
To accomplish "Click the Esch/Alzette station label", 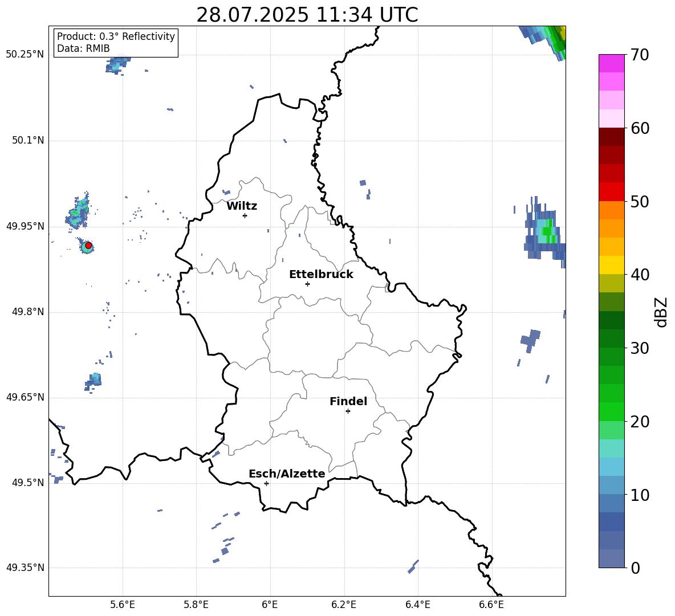I will 287,474.
